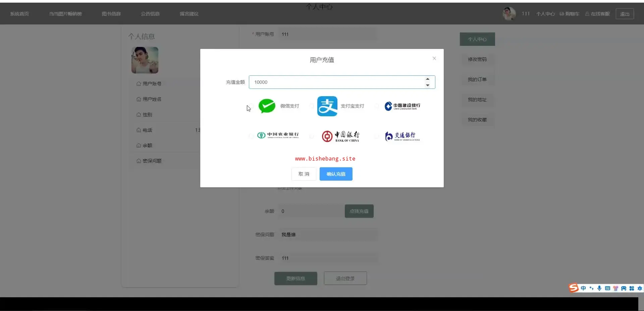Screen dimensions: 644x311
Task: Open 系统首页 in the top navigation
Action: (19, 14)
